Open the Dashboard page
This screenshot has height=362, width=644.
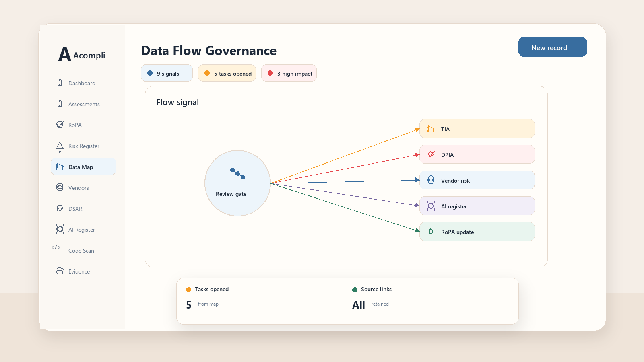click(83, 83)
